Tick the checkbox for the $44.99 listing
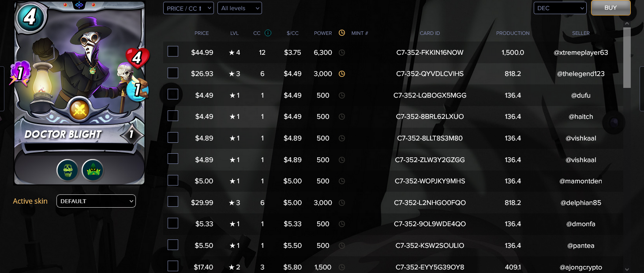The image size is (644, 273). pyautogui.click(x=173, y=51)
